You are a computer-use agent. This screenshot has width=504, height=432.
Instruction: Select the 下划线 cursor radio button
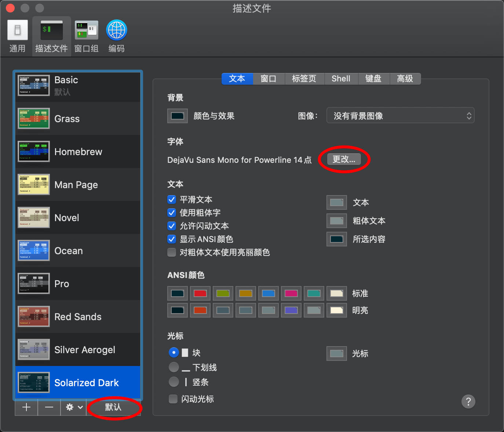tap(174, 367)
